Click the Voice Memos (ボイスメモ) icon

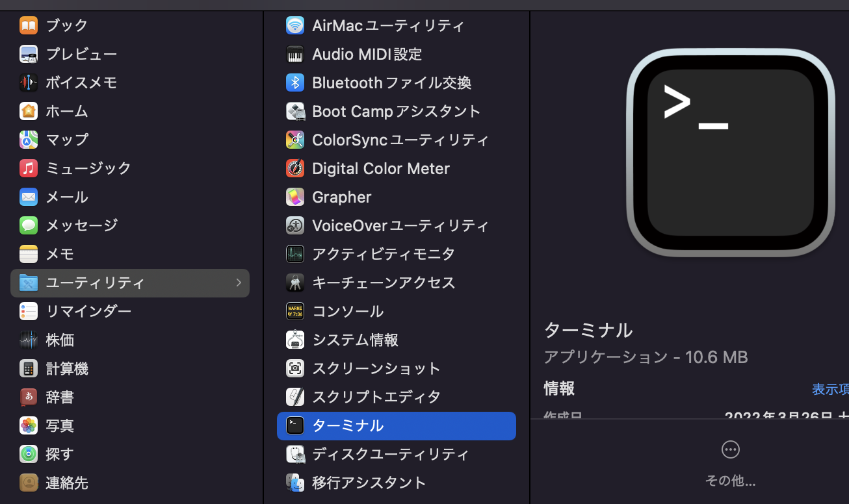coord(29,83)
